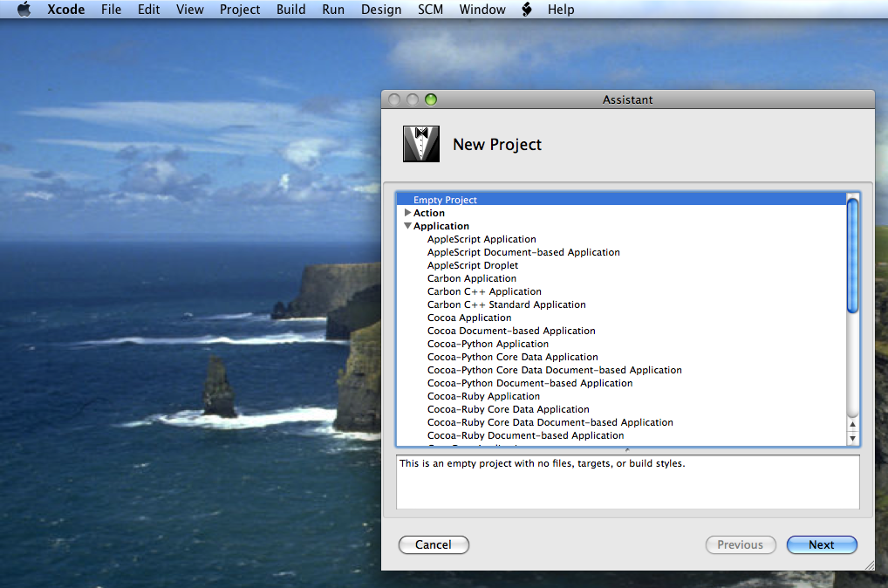Zoom the Assistant window with green button
The height and width of the screenshot is (588, 888).
(430, 99)
